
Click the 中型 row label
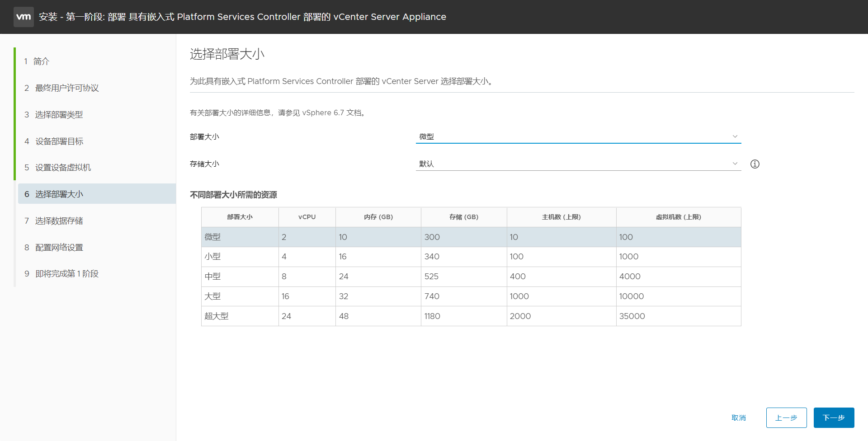tap(212, 276)
